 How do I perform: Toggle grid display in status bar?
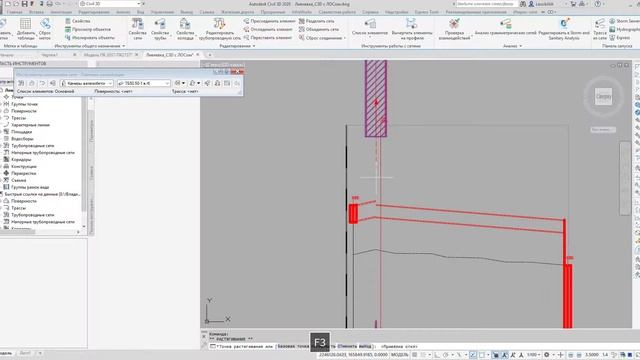(416, 355)
